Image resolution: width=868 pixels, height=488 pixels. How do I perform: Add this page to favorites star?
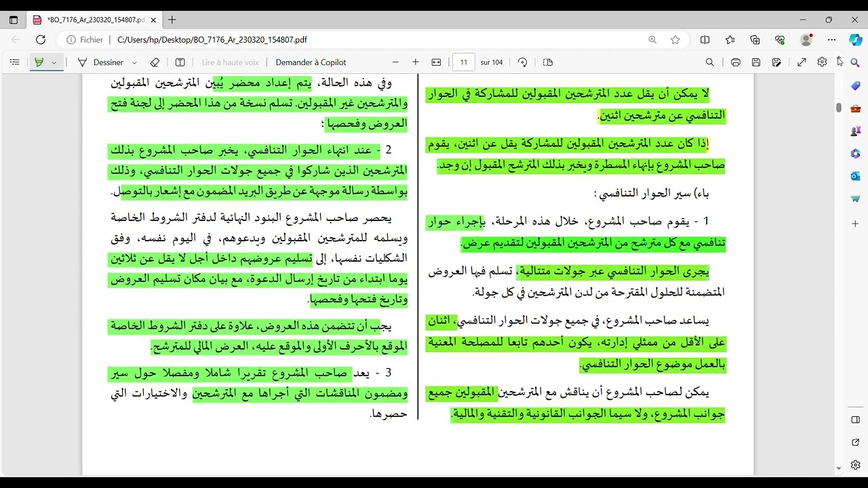click(x=675, y=40)
